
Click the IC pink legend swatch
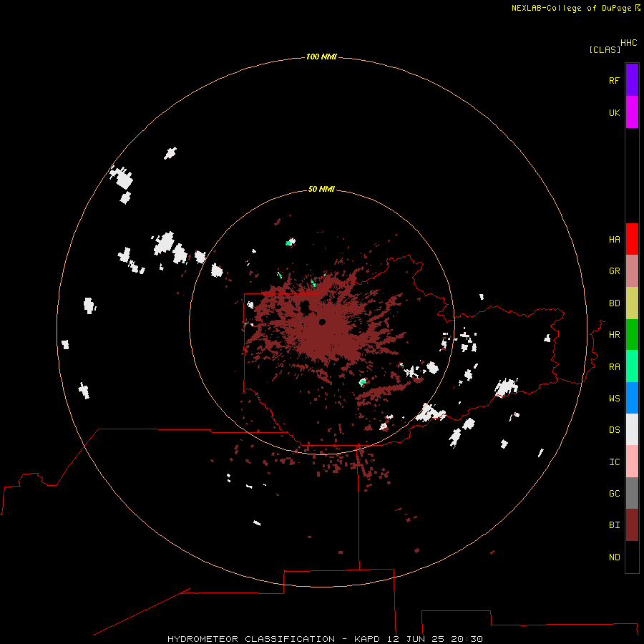coord(632,462)
